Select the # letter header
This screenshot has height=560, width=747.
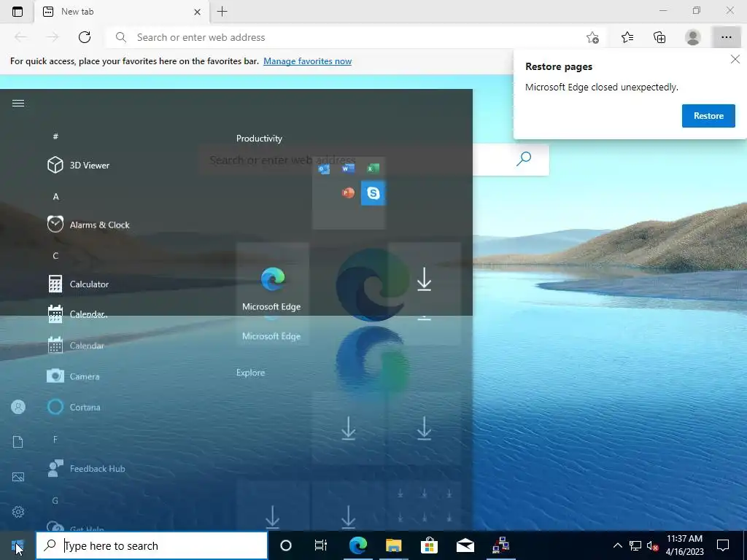pos(55,136)
